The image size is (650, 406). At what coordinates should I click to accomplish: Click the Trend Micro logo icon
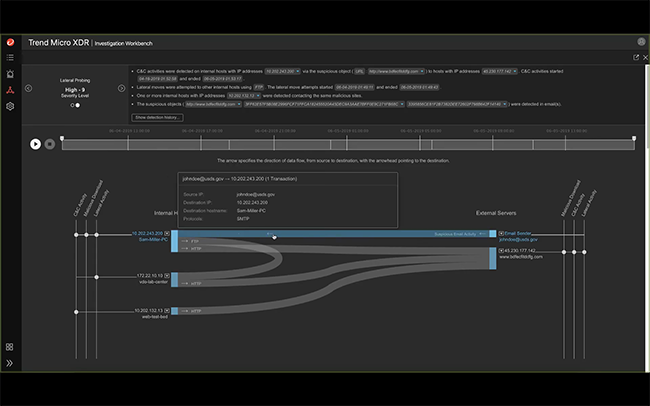click(10, 42)
